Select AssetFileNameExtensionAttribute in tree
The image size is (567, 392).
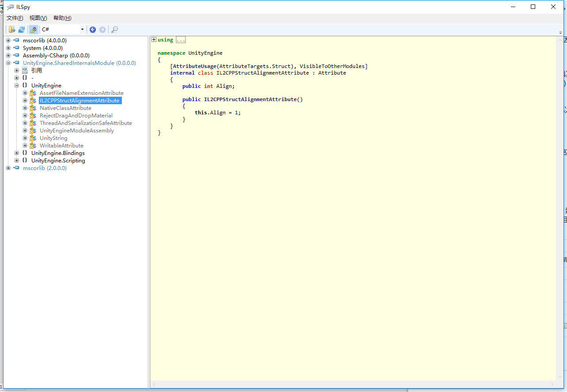(x=82, y=93)
